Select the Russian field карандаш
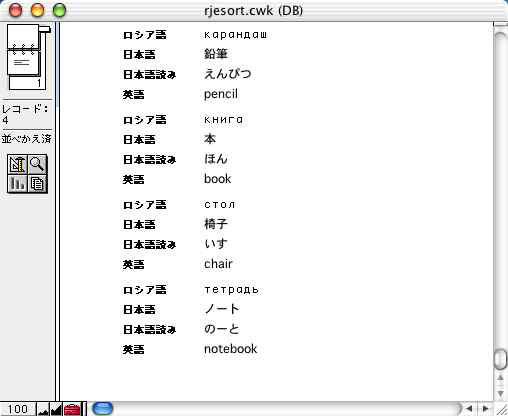 [235, 34]
